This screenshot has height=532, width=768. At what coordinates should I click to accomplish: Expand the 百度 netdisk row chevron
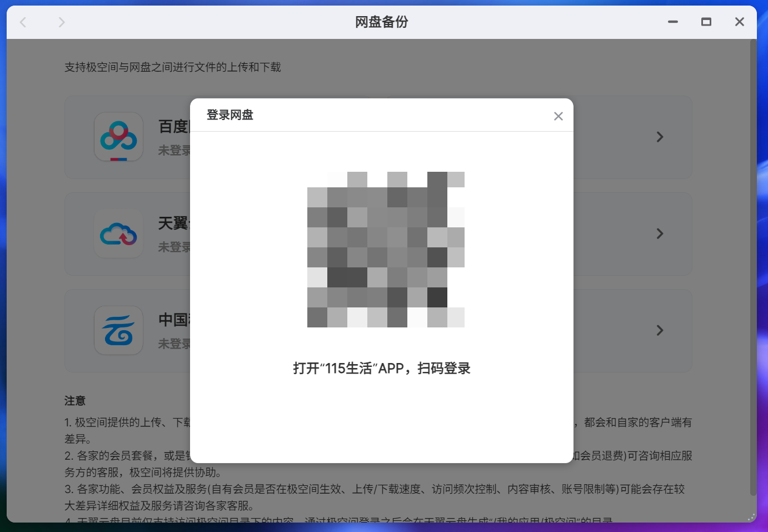coord(660,137)
